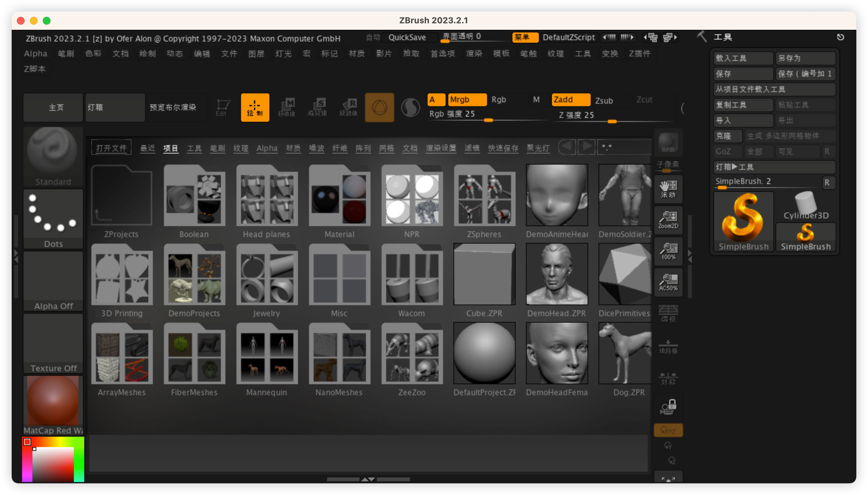
Task: Select the Rotate (旋转轴) gizmo icon
Action: [348, 108]
